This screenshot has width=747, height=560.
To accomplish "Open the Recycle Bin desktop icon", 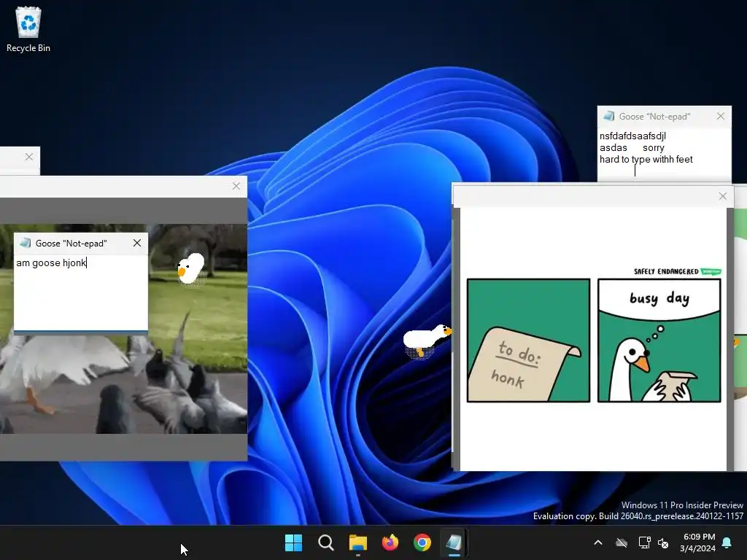I will point(28,29).
